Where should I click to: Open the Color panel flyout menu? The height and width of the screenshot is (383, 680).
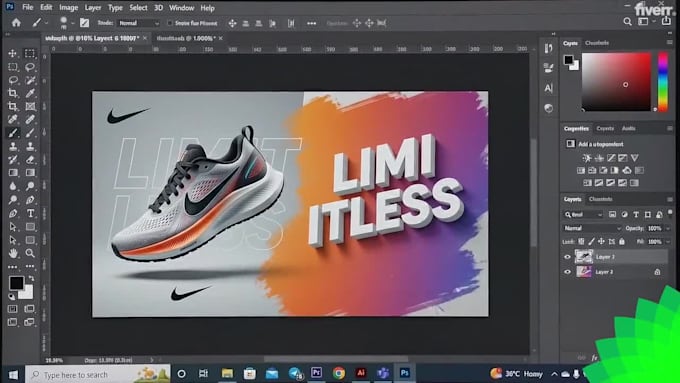(670, 43)
